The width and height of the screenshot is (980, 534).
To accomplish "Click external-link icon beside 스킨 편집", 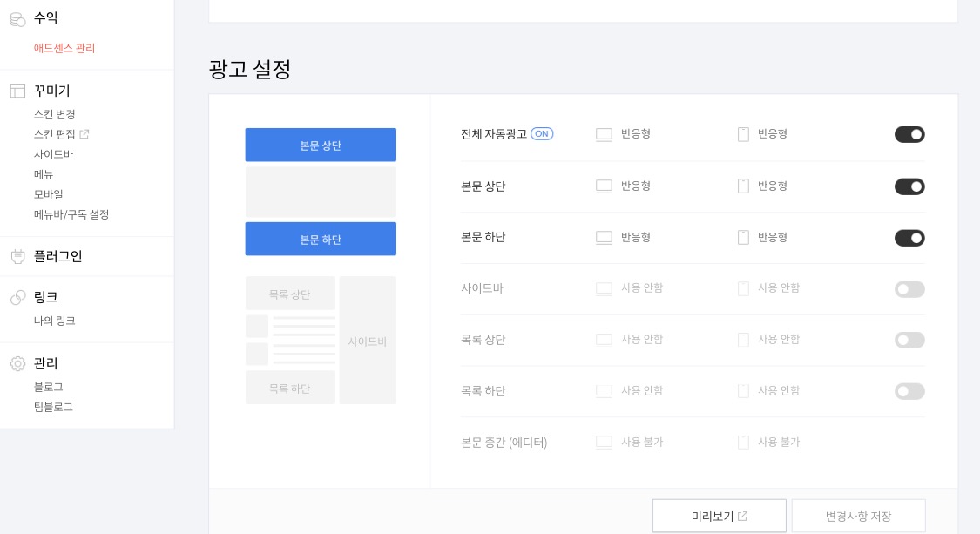I will coord(84,134).
